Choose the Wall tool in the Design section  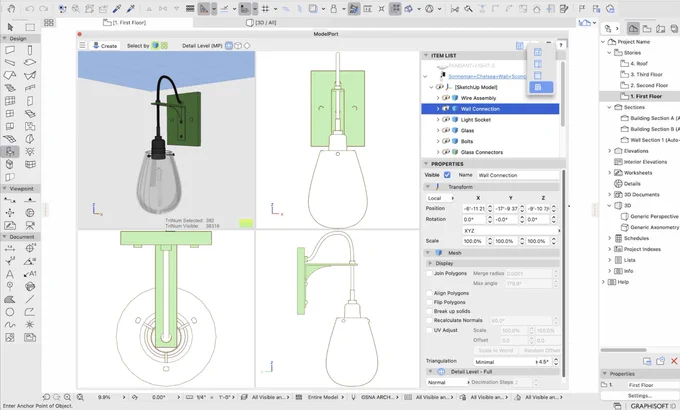pos(10,50)
